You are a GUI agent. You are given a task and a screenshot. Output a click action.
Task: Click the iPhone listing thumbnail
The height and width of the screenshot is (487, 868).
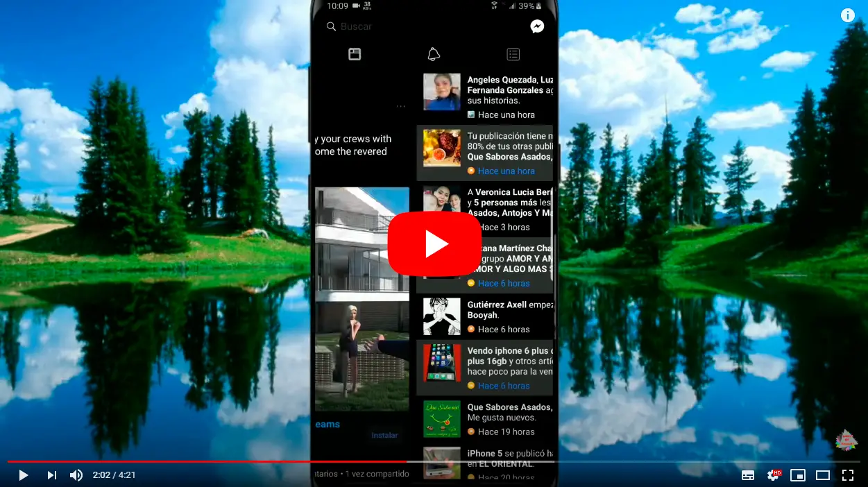pyautogui.click(x=442, y=363)
